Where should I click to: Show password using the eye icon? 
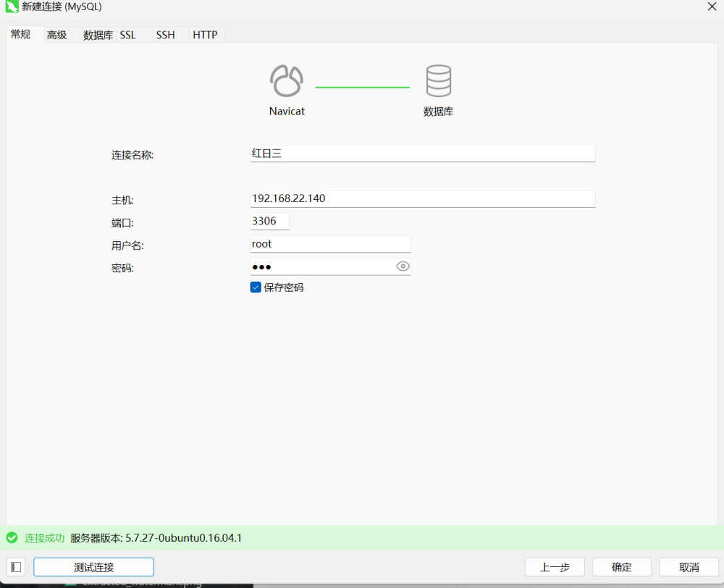click(403, 266)
